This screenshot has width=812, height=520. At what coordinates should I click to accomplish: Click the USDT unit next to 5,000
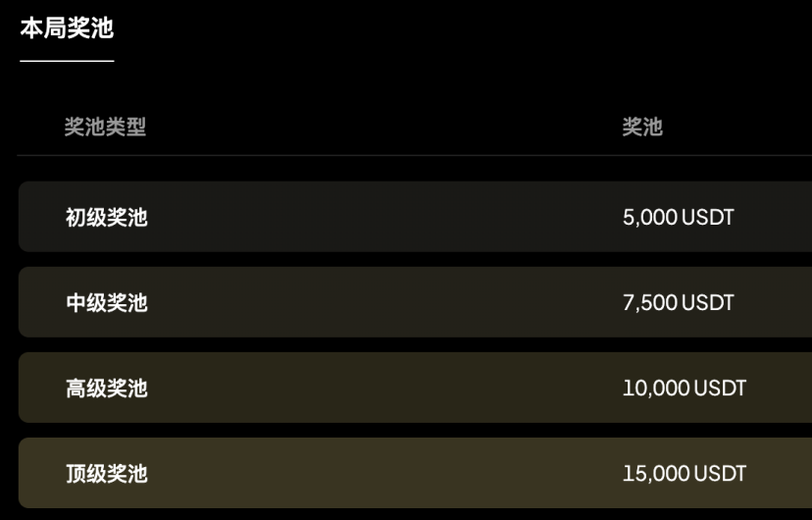click(x=708, y=218)
